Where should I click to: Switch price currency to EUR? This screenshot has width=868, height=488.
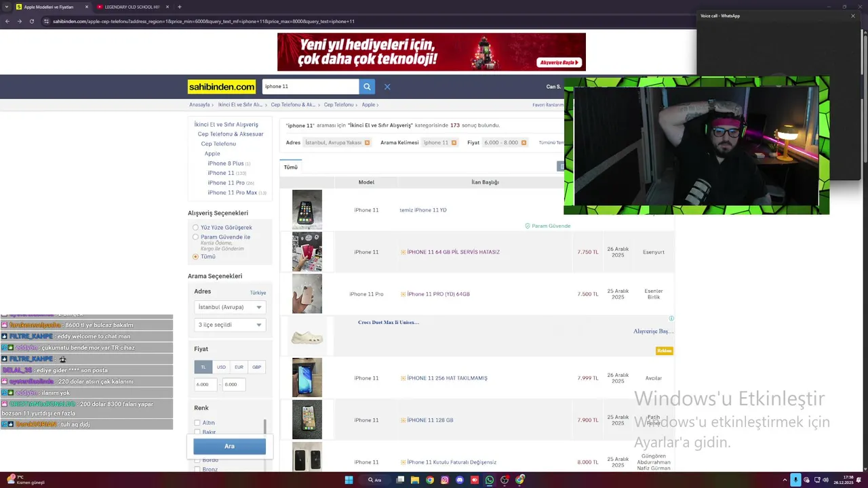click(239, 367)
